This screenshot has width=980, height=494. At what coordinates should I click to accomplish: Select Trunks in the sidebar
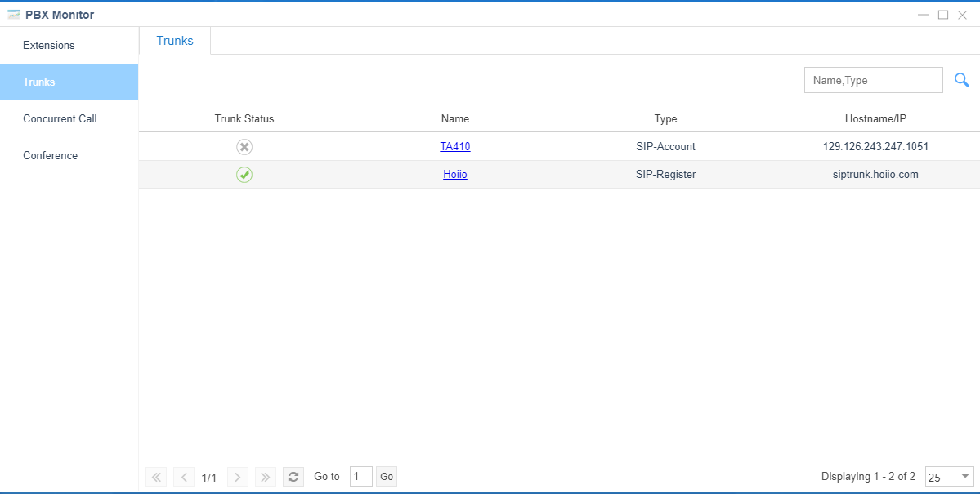(69, 82)
